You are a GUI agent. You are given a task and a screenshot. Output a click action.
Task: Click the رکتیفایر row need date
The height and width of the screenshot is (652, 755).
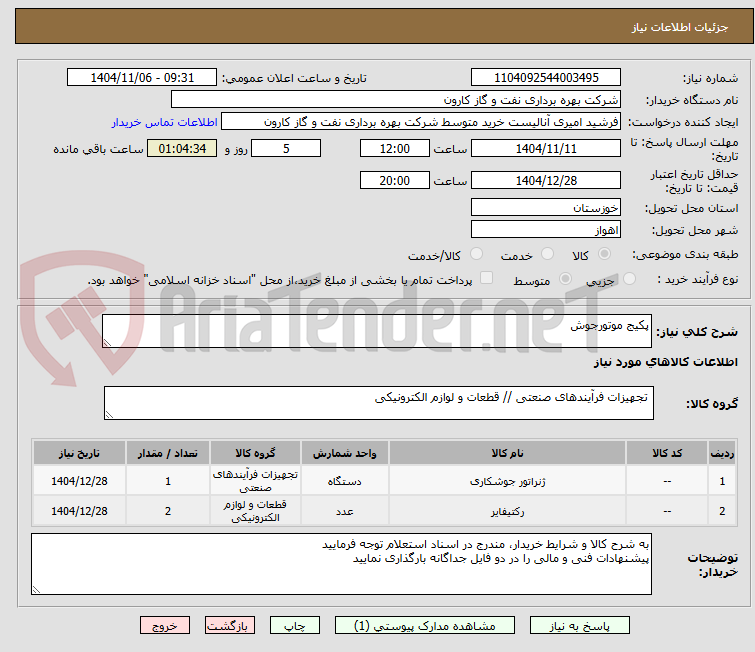79,511
